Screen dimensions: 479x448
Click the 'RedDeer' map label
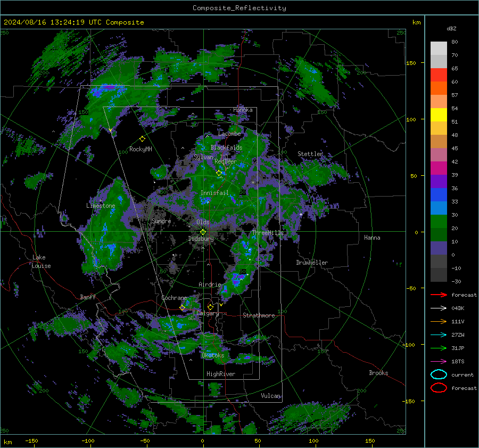[x=226, y=161]
